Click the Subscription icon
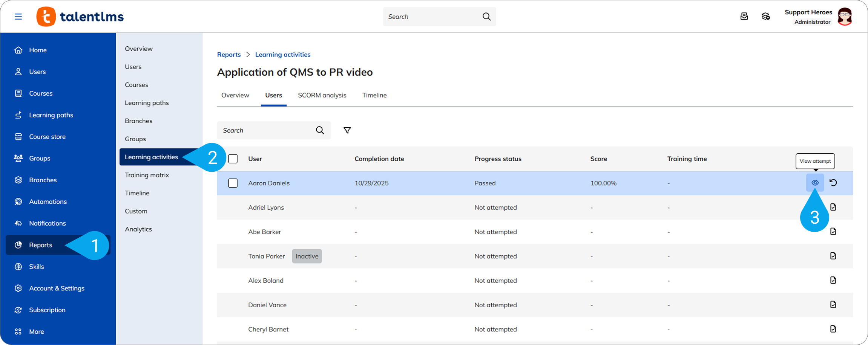The image size is (868, 345). coord(18,310)
